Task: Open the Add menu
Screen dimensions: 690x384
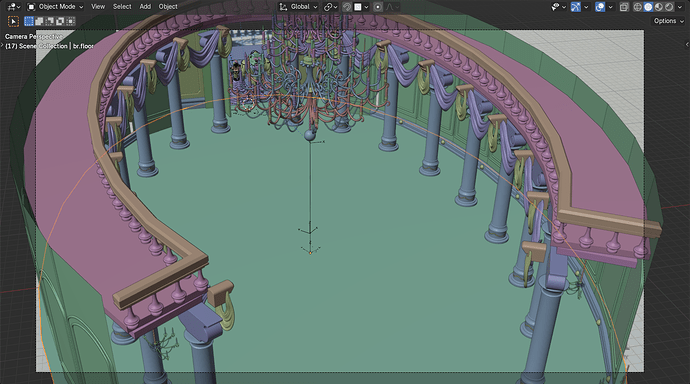Action: click(145, 7)
